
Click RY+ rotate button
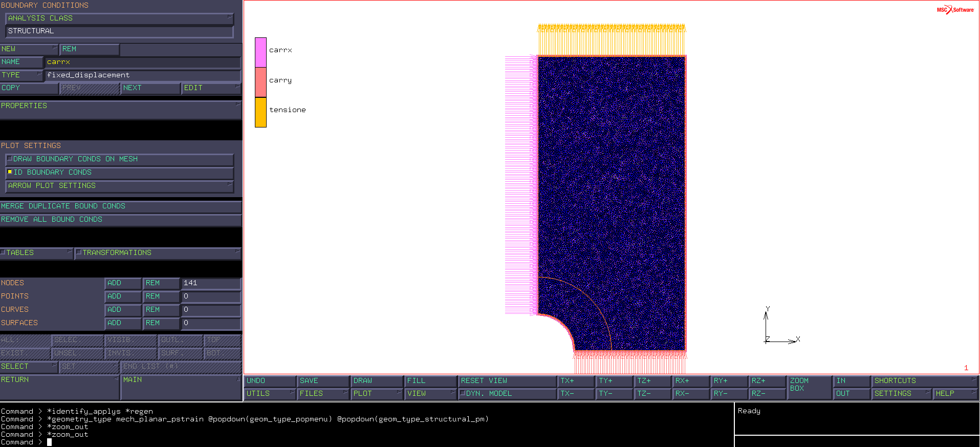730,381
